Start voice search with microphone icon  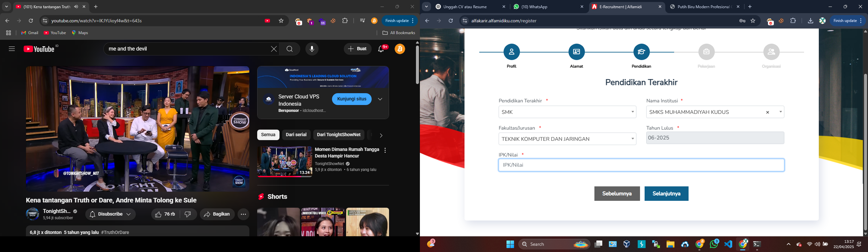tap(312, 49)
